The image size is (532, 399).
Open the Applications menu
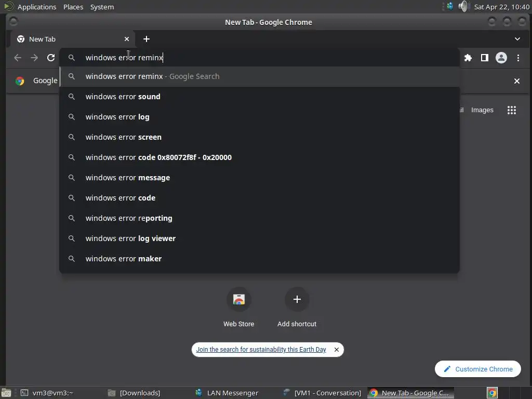pyautogui.click(x=37, y=7)
